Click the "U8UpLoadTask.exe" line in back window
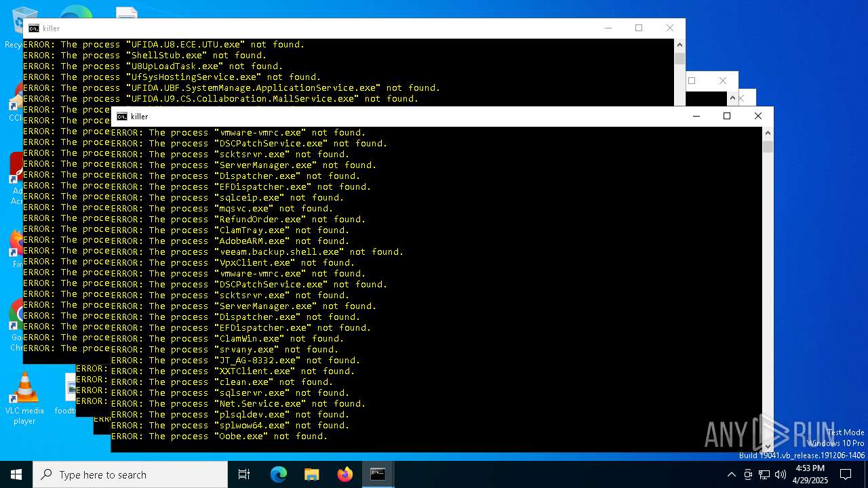Image resolution: width=868 pixels, height=488 pixels. point(153,66)
